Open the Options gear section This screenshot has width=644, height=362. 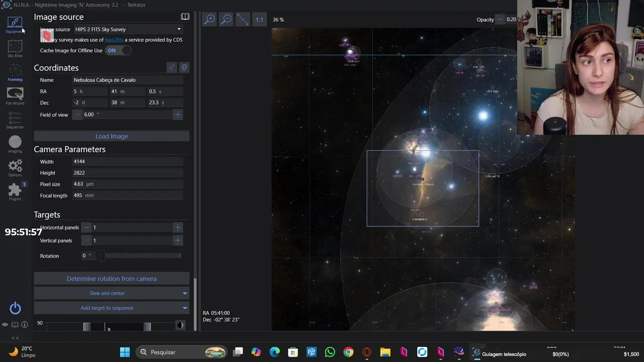click(15, 168)
